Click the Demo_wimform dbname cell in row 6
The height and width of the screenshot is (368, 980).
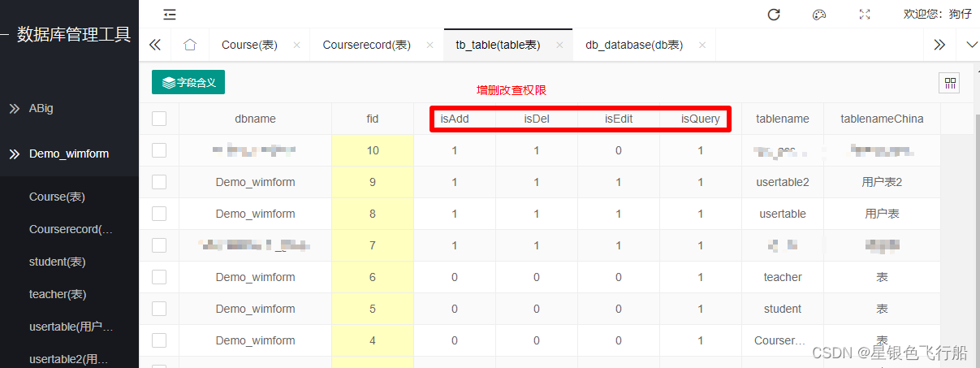click(255, 277)
